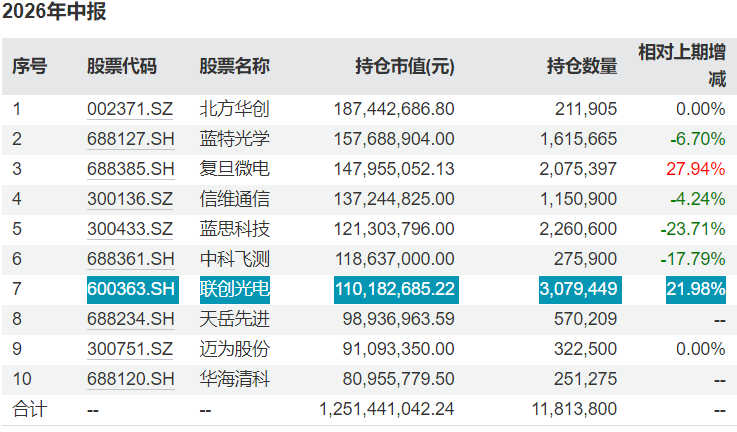The height and width of the screenshot is (432, 737).
Task: Select highlighted stock name 联创光电
Action: 235,290
